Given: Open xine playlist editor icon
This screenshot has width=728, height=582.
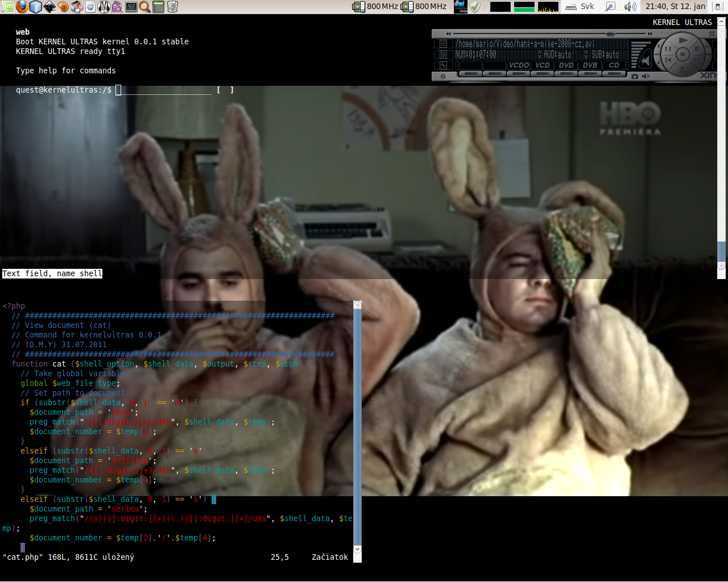Looking at the screenshot, I should pyautogui.click(x=443, y=44).
